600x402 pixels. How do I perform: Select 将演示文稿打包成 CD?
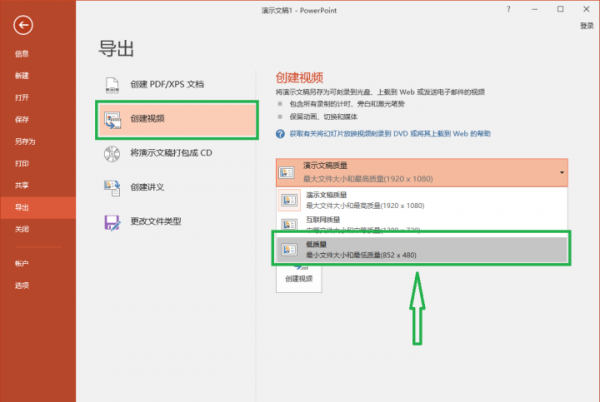(x=177, y=153)
